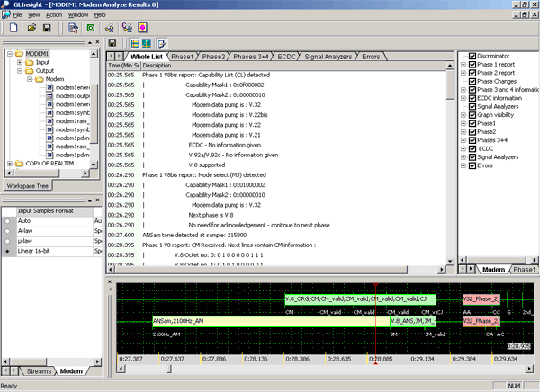
Task: Click the Save floppy icon in main toolbar
Action: pyautogui.click(x=47, y=28)
